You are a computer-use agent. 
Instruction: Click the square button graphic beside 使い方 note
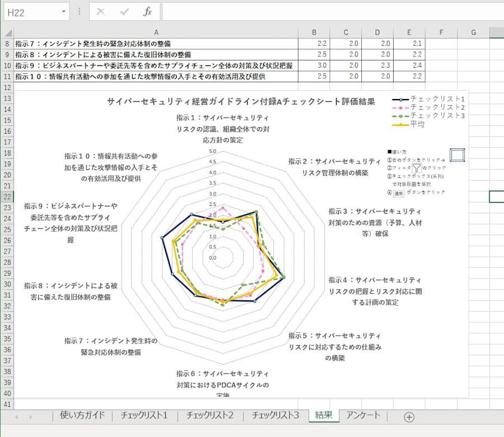[x=457, y=156]
